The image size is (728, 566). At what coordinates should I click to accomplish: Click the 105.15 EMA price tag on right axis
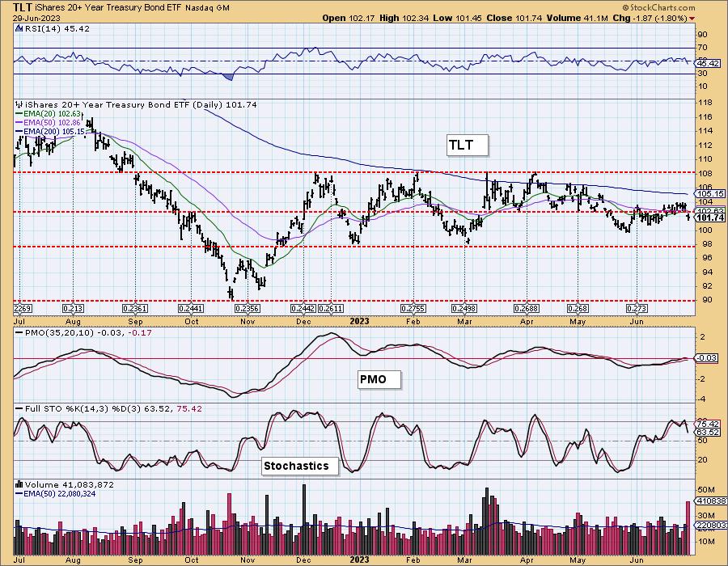[x=710, y=194]
